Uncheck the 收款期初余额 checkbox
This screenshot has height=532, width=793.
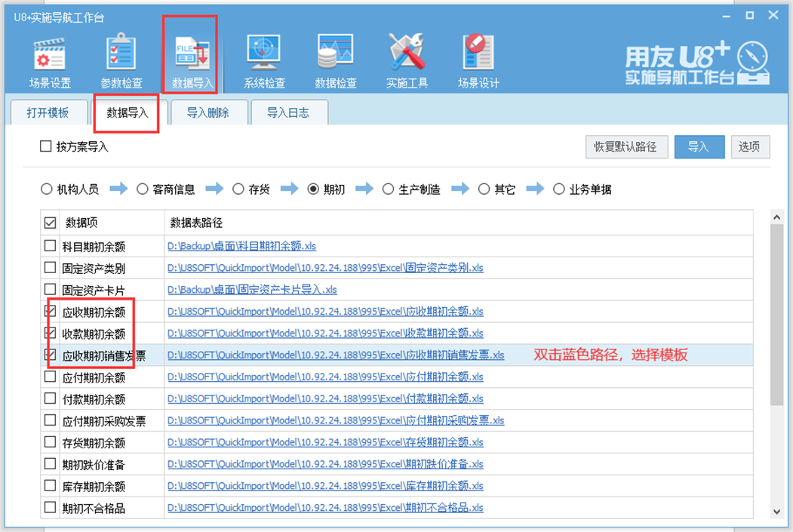[50, 333]
